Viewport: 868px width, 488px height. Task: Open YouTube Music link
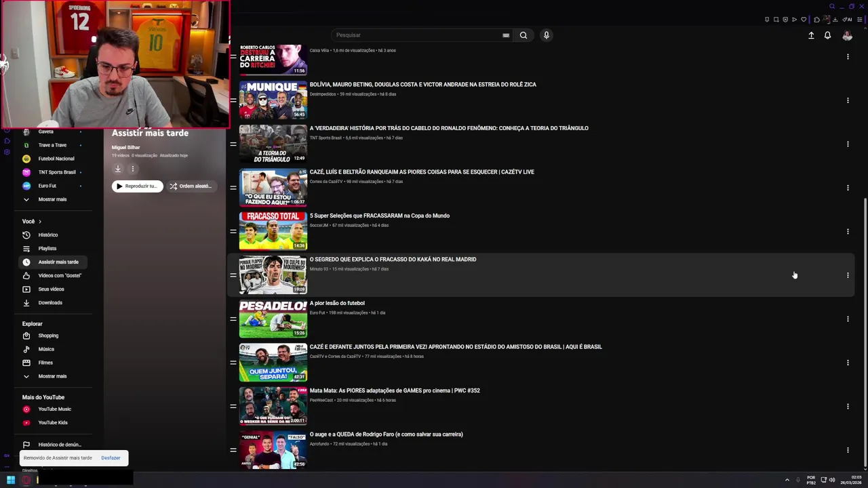54,409
